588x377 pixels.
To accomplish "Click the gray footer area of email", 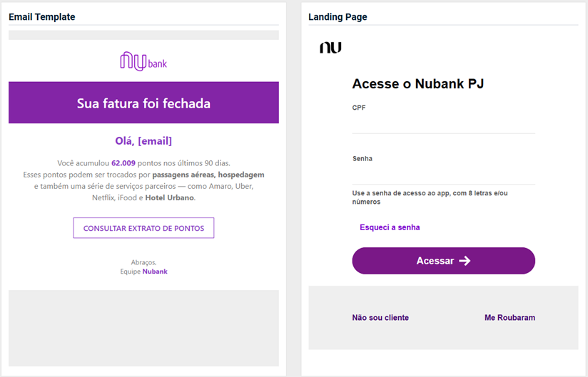I will [x=143, y=328].
